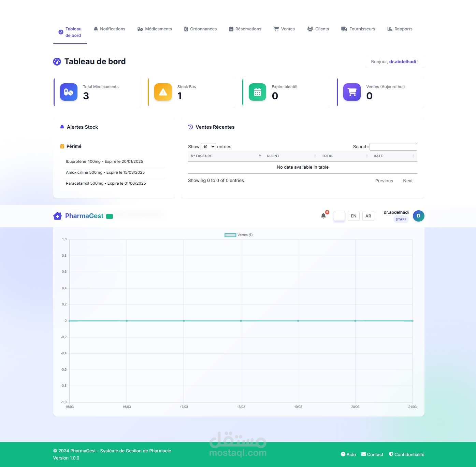Sort the table by N° FACTURE
Screen dimensions: 476x467
[226, 156]
